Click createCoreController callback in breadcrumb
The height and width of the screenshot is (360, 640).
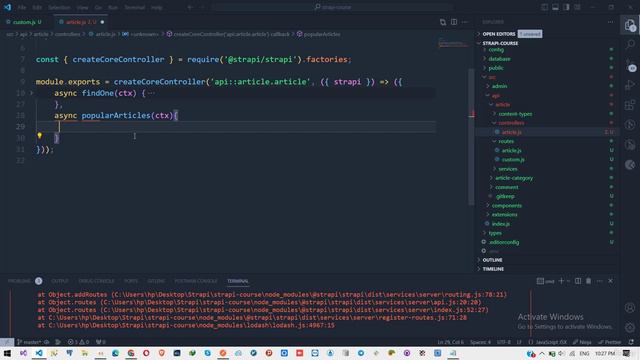point(231,34)
